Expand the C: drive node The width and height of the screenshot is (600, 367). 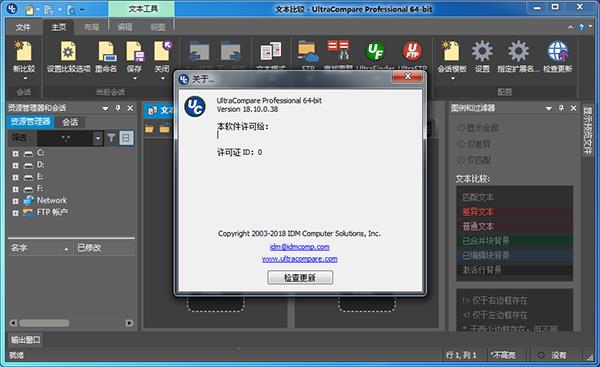point(15,153)
